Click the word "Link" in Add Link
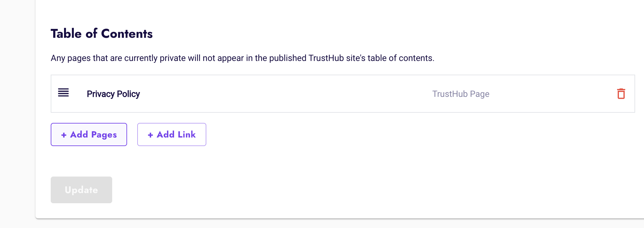Image resolution: width=644 pixels, height=228 pixels. point(187,135)
